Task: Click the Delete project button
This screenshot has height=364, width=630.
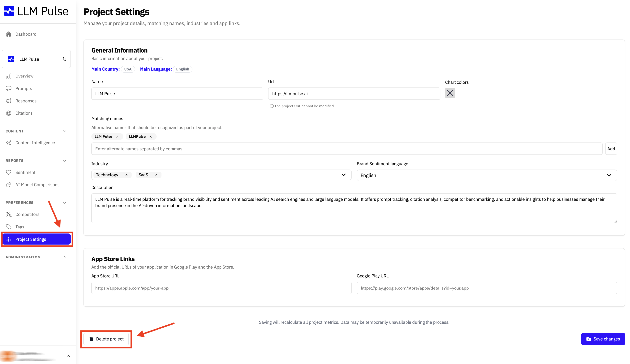Action: [106, 339]
